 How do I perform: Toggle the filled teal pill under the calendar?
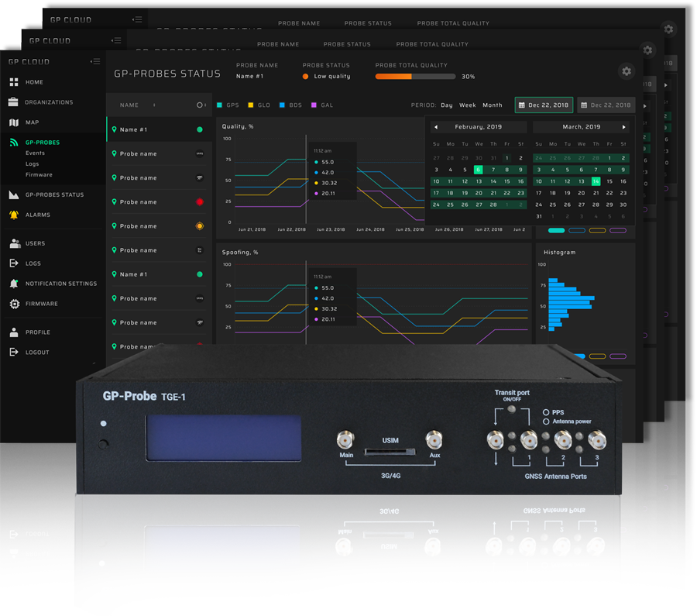click(x=556, y=230)
